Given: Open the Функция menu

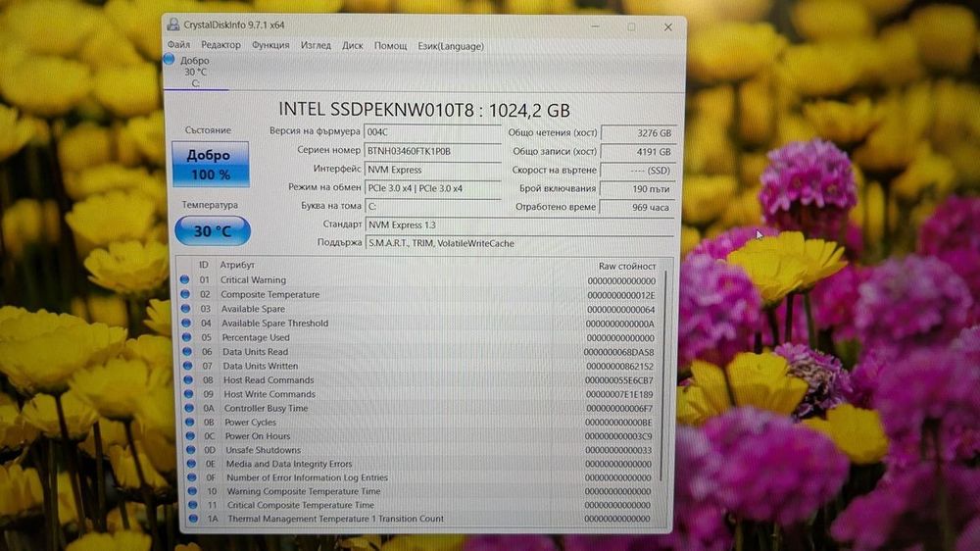Looking at the screenshot, I should pyautogui.click(x=270, y=45).
